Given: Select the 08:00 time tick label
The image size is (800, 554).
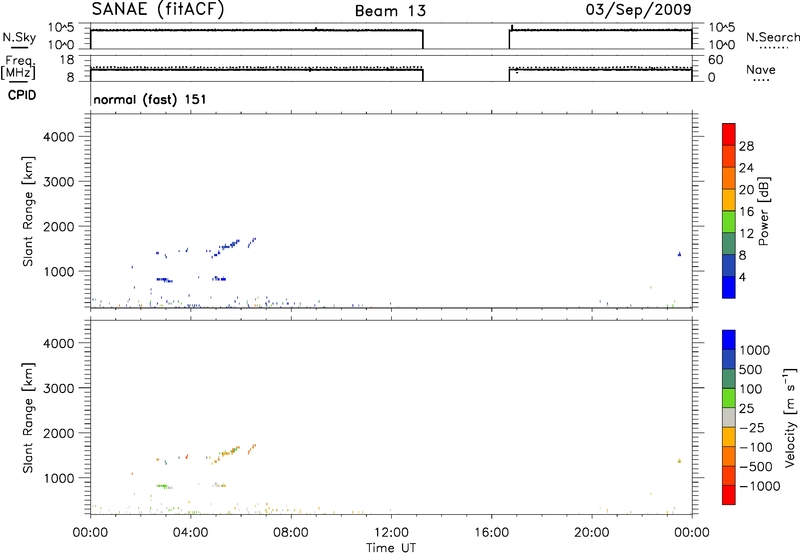Looking at the screenshot, I should [291, 533].
